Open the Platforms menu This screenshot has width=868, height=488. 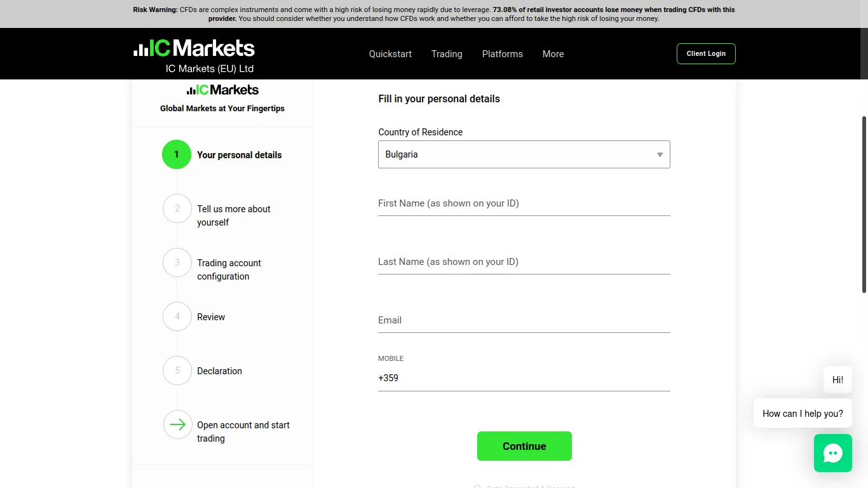(x=502, y=54)
